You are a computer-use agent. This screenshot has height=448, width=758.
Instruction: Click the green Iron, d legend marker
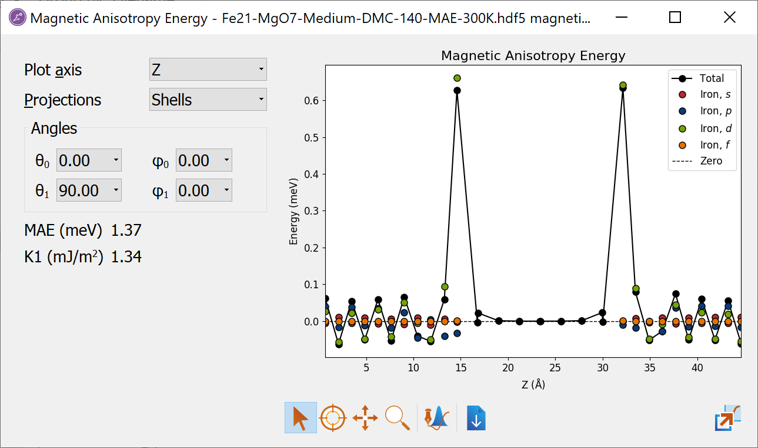pyautogui.click(x=683, y=129)
